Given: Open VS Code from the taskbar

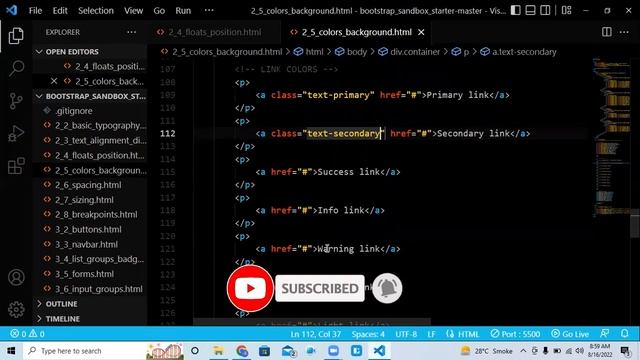Looking at the screenshot, I should [379, 351].
